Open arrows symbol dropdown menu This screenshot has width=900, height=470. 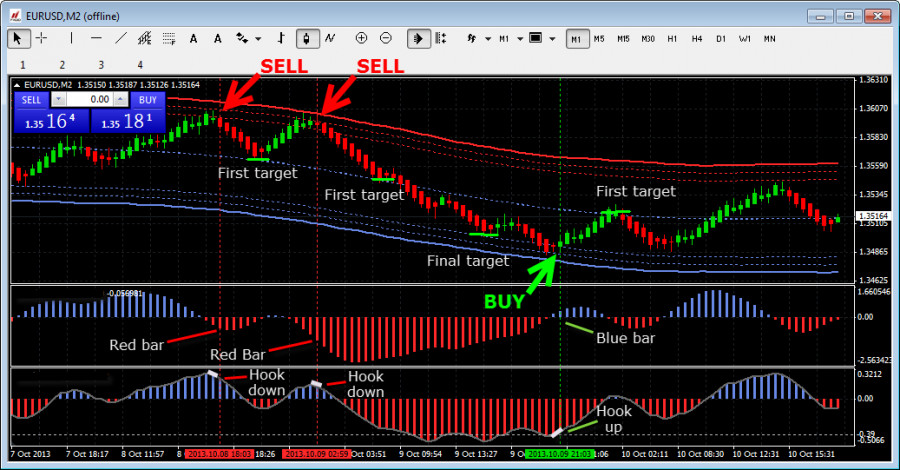click(258, 39)
